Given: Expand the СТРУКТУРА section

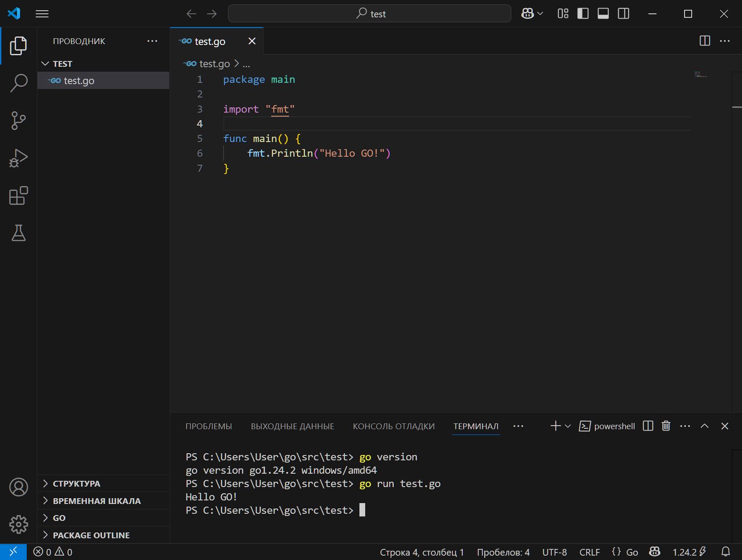Looking at the screenshot, I should tap(77, 484).
